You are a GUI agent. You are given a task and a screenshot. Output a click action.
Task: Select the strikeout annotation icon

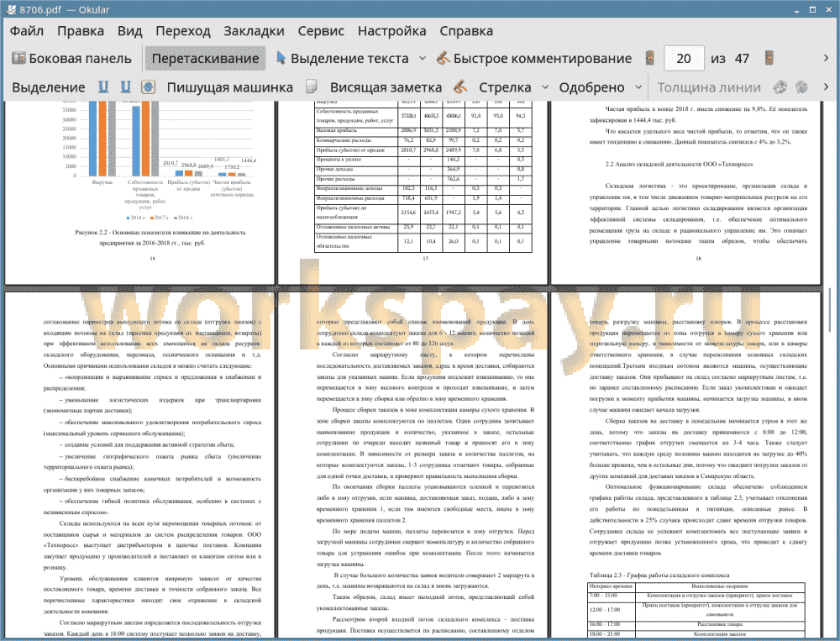click(x=149, y=87)
